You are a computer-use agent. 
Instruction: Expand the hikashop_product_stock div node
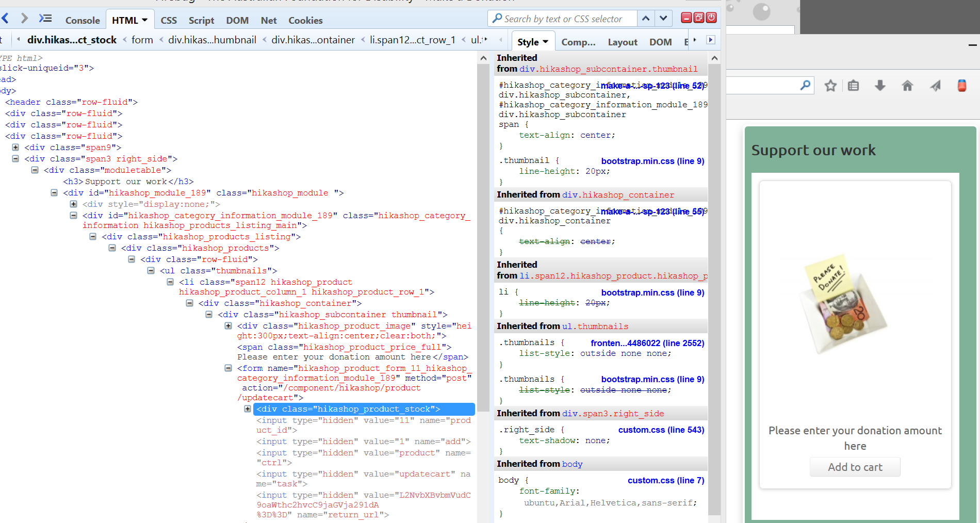[x=248, y=409]
